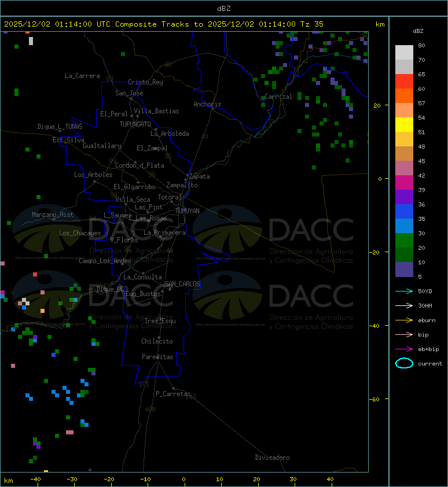This screenshot has height=487, width=448.
Task: Click the Est_Silva place label
Action: click(x=68, y=140)
